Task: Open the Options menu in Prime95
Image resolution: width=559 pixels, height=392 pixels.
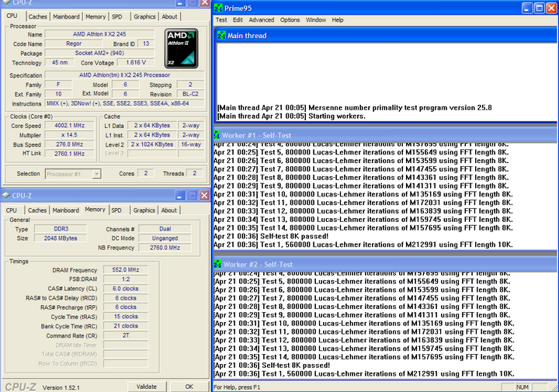Action: pos(290,20)
